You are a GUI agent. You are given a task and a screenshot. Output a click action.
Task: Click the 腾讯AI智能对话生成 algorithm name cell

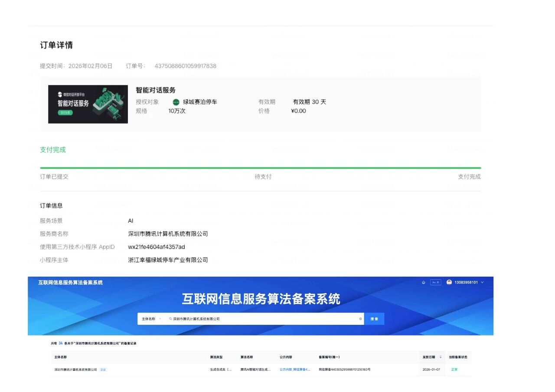(x=256, y=369)
